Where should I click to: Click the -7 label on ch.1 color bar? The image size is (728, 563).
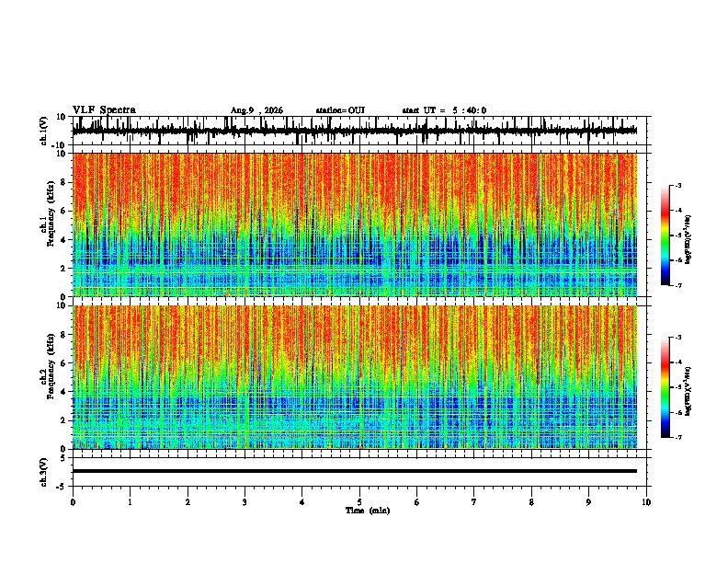click(x=677, y=285)
